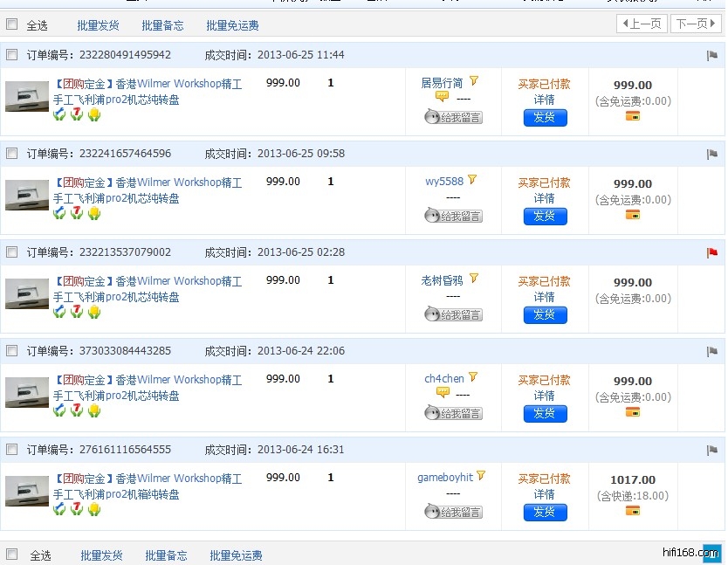Go to next page with 下一页
Screen dimensions: 728x565
coord(695,24)
